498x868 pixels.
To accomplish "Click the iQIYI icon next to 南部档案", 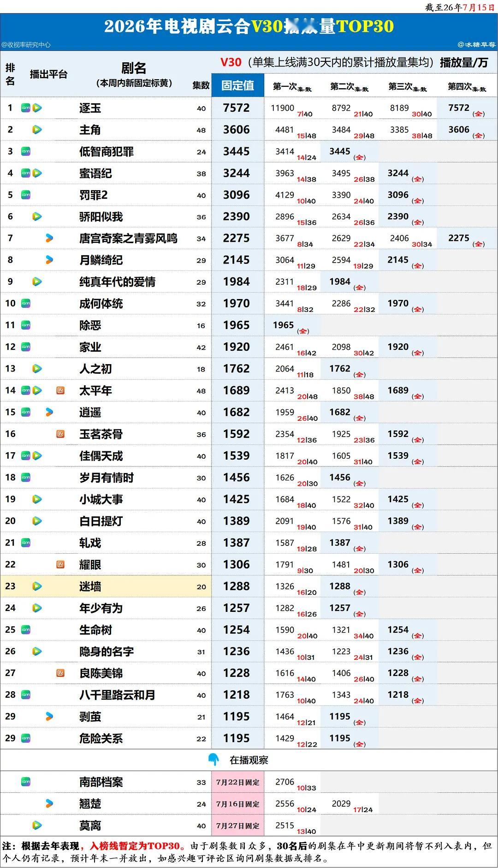I will tap(26, 782).
